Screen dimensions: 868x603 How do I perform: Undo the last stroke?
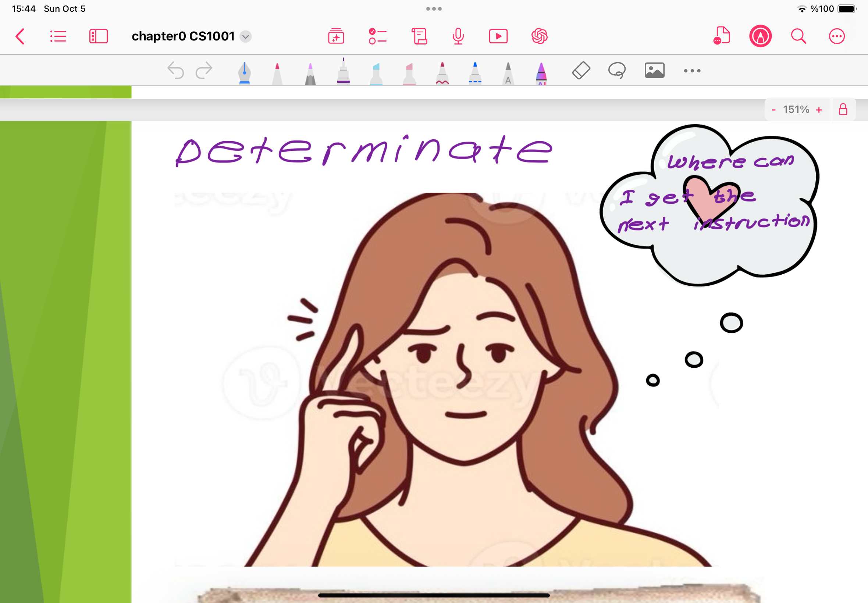pos(176,70)
